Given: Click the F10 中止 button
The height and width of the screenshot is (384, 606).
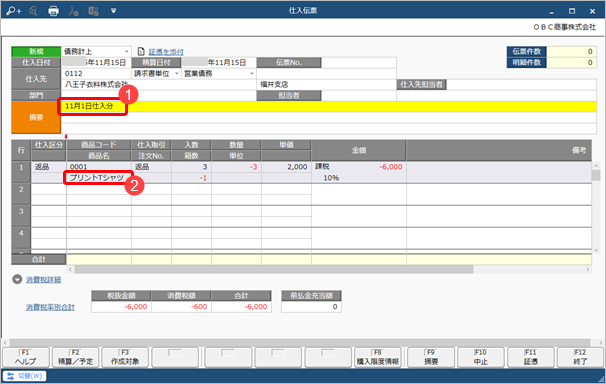Looking at the screenshot, I should [481, 357].
